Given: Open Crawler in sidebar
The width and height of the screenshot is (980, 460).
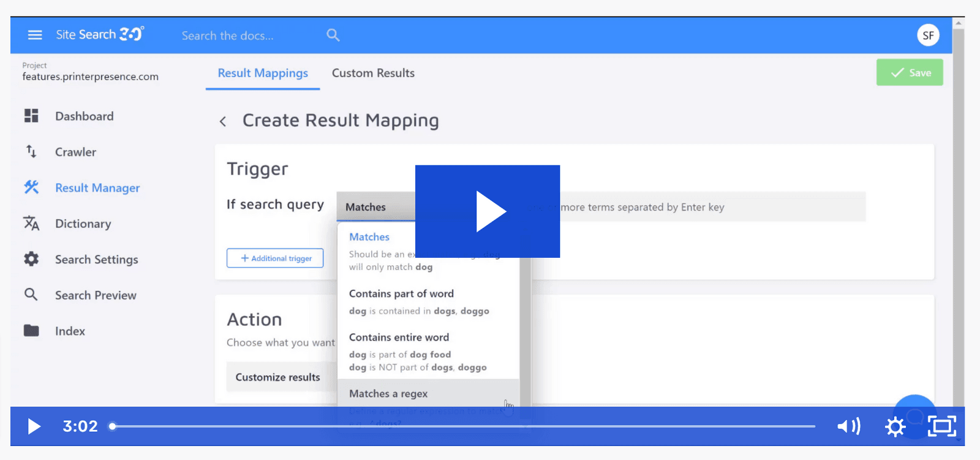Looking at the screenshot, I should tap(76, 151).
